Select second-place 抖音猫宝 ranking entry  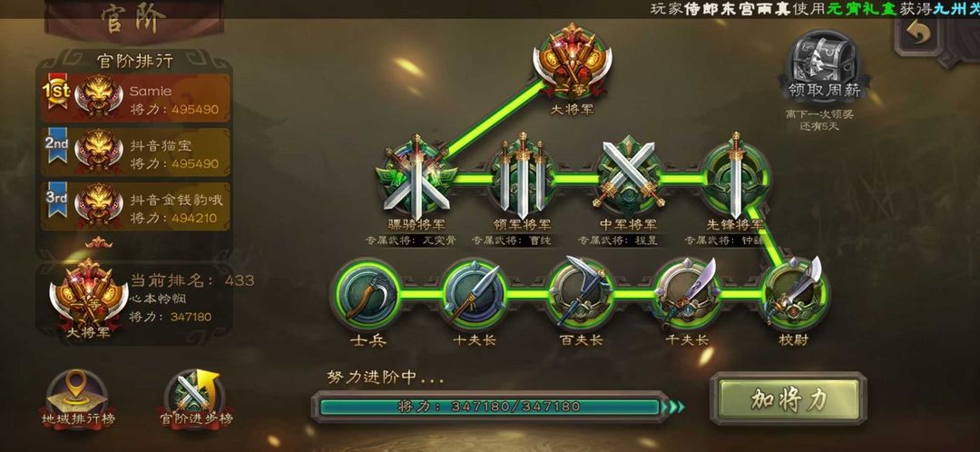[135, 152]
